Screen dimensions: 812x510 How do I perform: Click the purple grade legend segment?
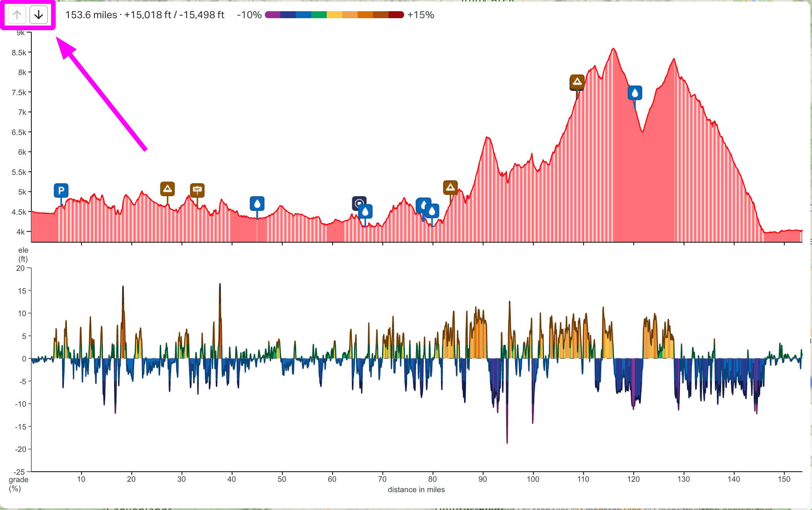tap(273, 15)
